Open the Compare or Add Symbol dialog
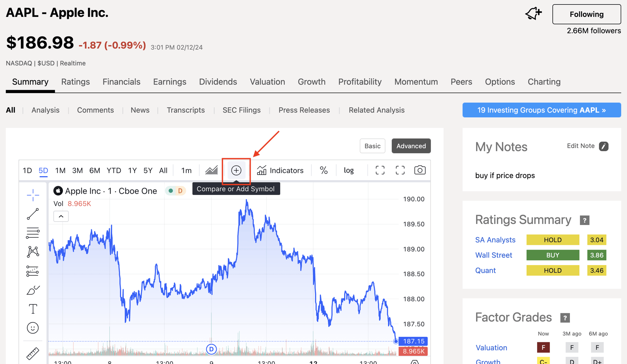Viewport: 627px width, 364px height. click(x=236, y=170)
